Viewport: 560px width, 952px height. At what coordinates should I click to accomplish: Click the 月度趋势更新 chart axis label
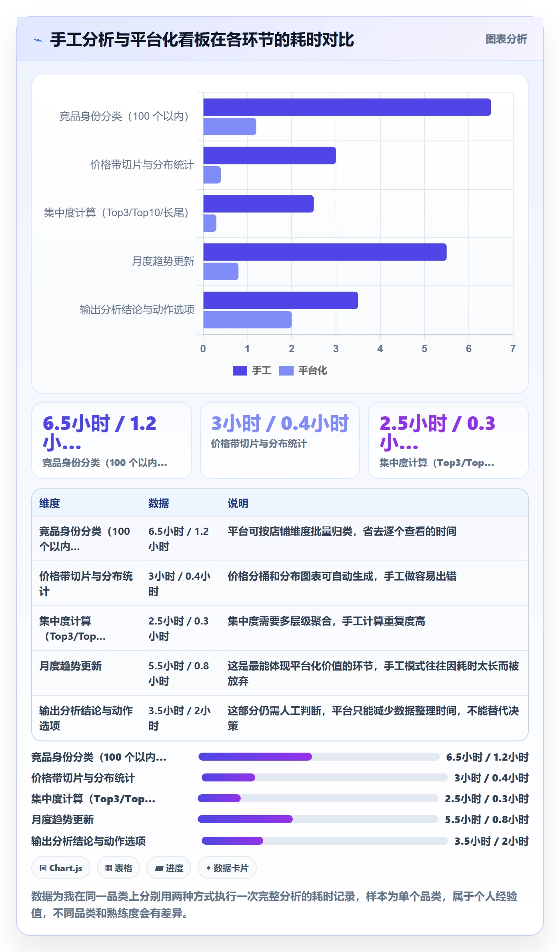pos(163,261)
